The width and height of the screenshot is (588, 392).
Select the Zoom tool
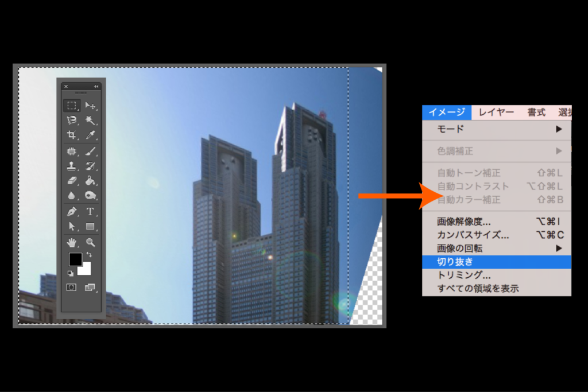(x=90, y=242)
